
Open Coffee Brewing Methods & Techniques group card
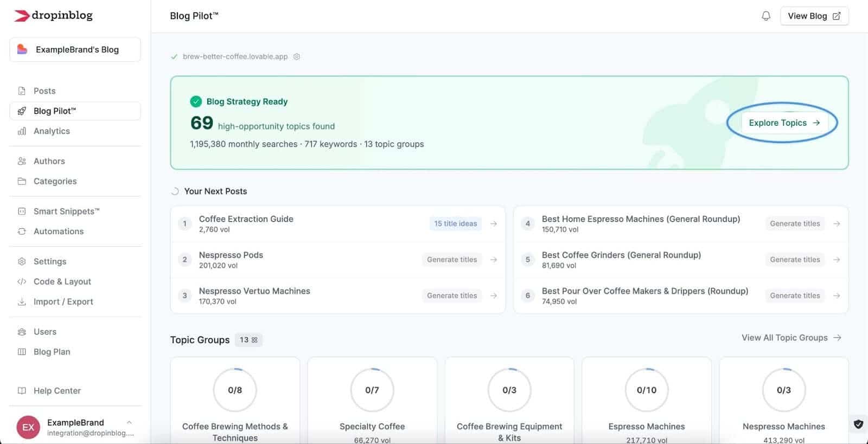click(x=235, y=400)
